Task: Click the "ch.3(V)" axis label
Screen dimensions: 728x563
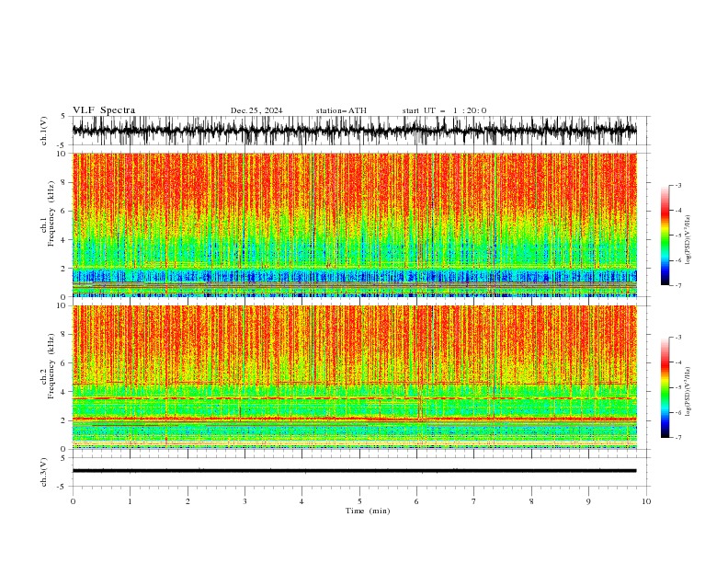Action: pyautogui.click(x=44, y=472)
